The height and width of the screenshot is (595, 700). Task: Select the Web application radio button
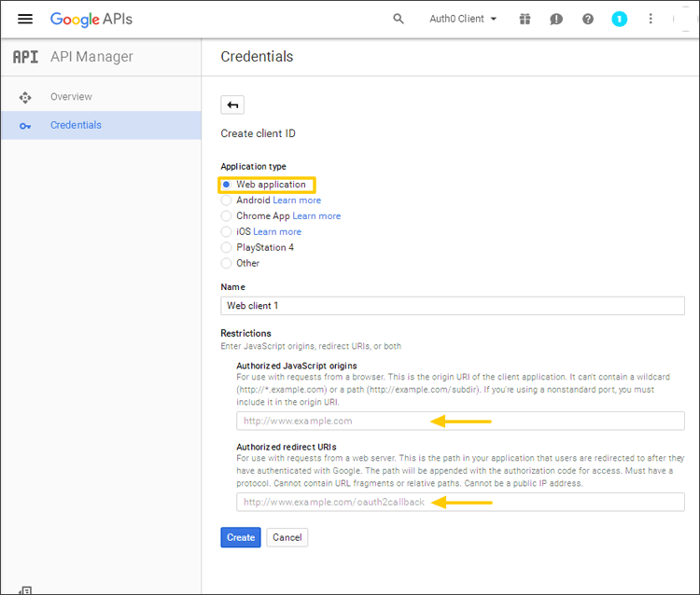pos(227,185)
